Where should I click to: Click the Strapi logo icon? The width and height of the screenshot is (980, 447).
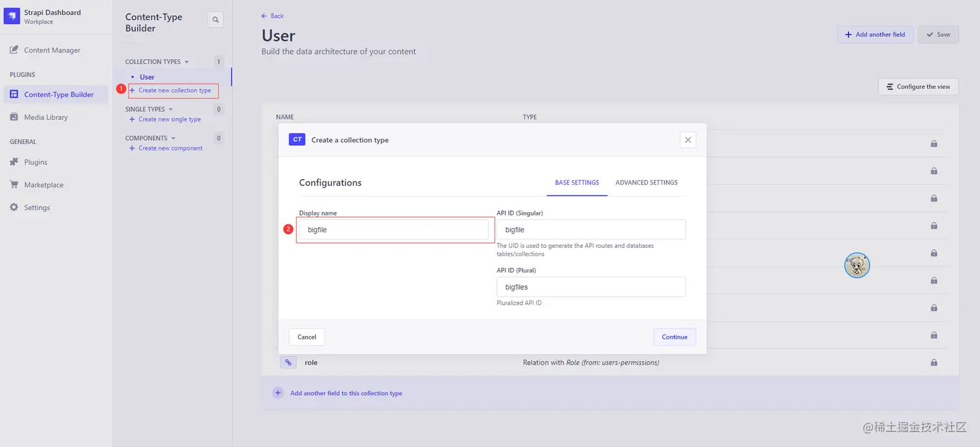(12, 17)
